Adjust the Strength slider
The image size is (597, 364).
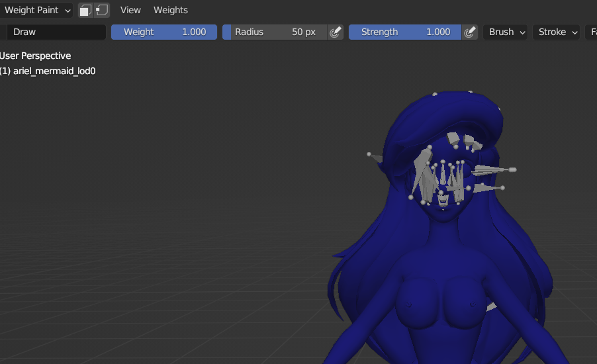[405, 32]
